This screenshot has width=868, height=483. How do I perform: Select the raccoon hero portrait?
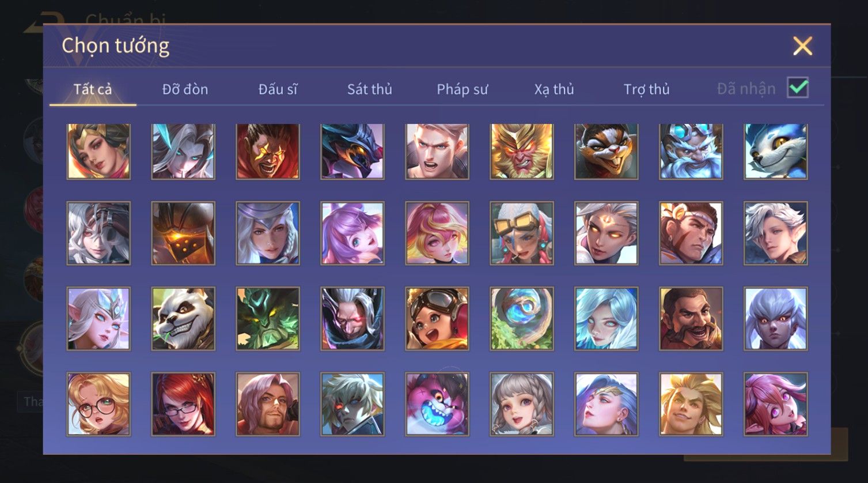point(606,151)
